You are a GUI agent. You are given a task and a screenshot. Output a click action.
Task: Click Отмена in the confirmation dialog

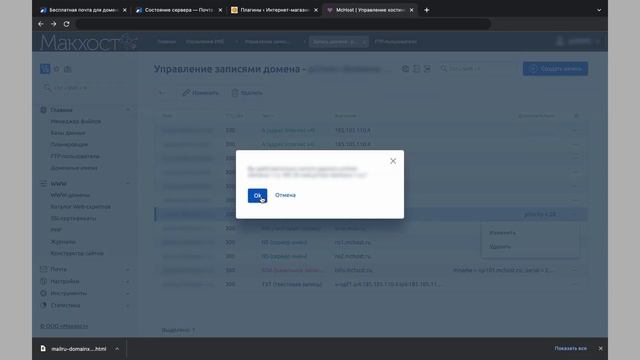point(285,195)
